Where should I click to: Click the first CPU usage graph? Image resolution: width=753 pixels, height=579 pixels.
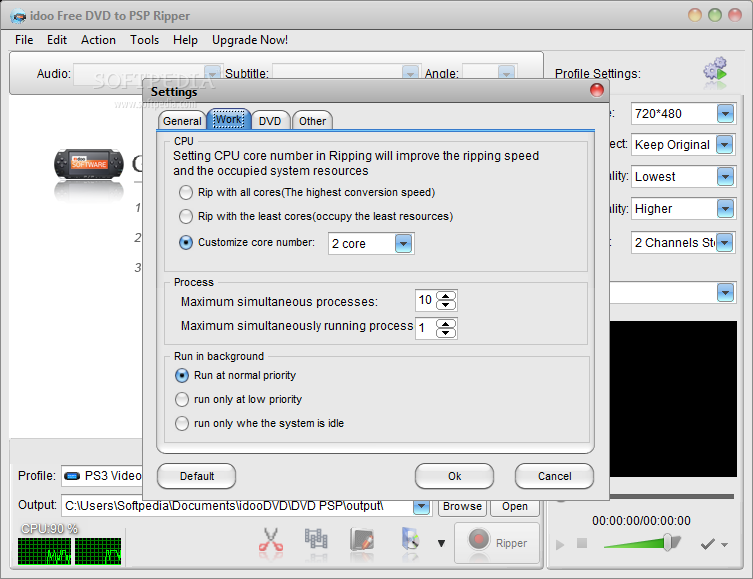click(44, 551)
